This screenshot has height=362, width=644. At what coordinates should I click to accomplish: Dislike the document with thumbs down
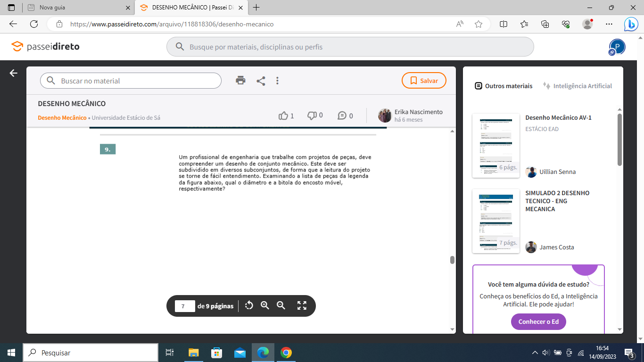pyautogui.click(x=312, y=115)
